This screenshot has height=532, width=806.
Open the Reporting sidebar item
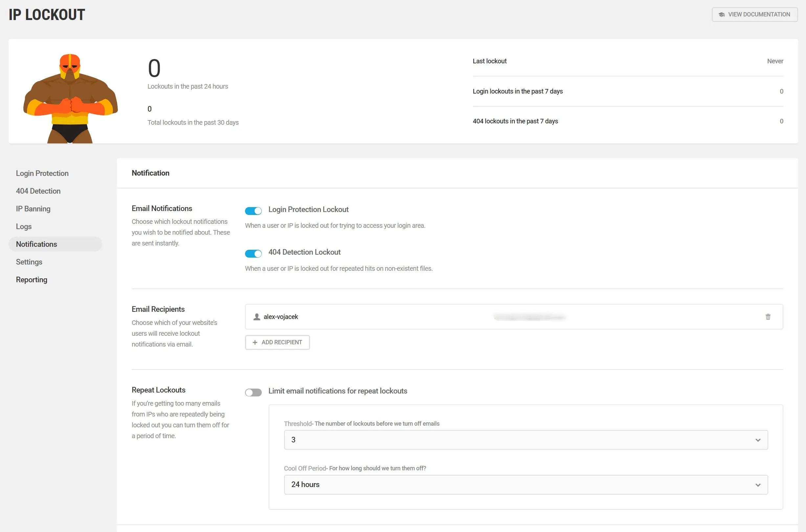32,280
